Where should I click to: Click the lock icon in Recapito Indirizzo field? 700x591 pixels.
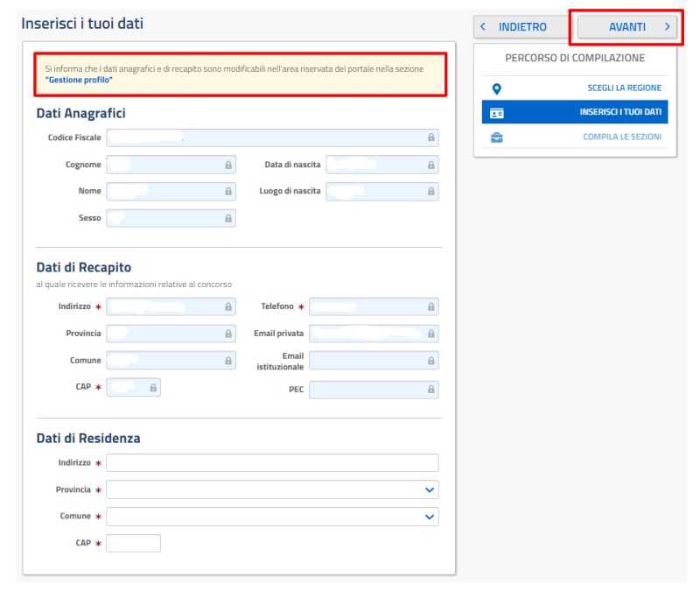click(228, 307)
